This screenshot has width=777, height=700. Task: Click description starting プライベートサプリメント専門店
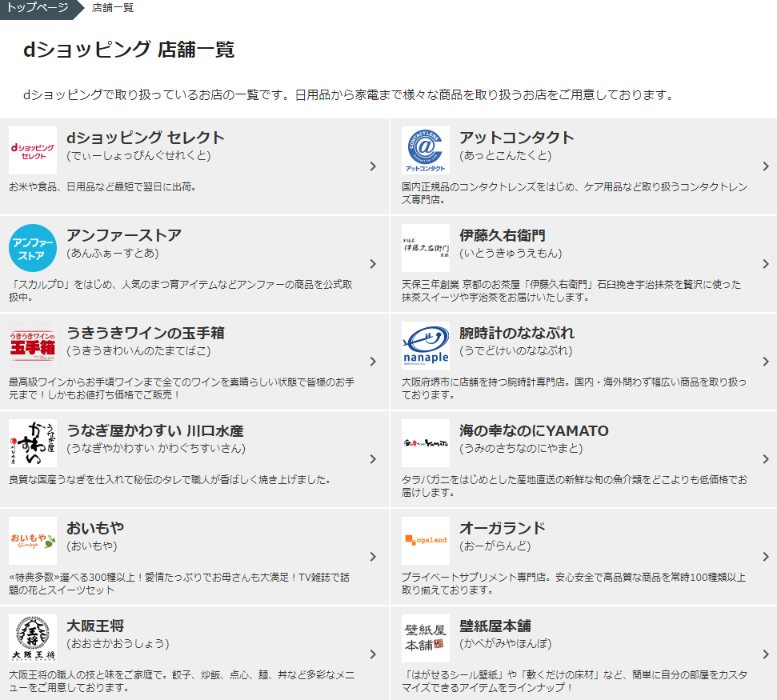pos(573,583)
